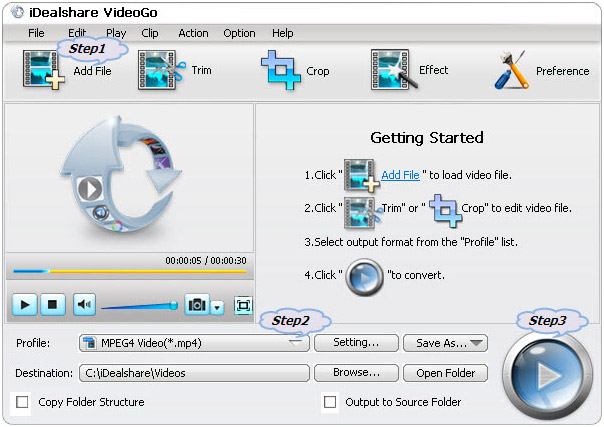Click the Add File toolbar icon
Viewport: 604px width, 427px height.
(x=44, y=70)
